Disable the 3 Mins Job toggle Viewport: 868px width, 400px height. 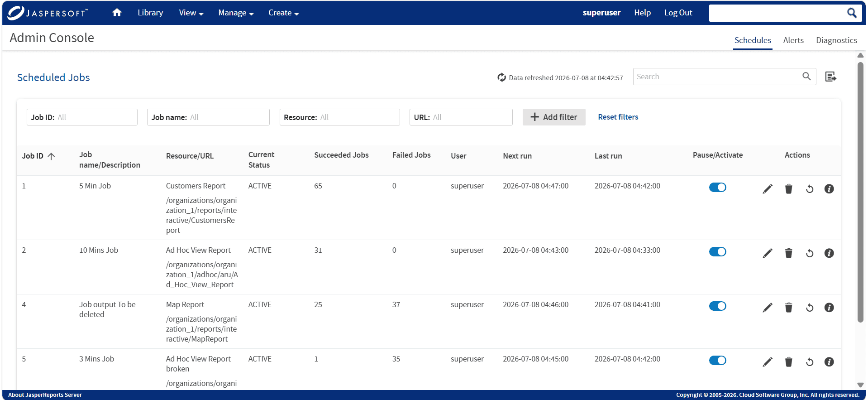tap(717, 361)
